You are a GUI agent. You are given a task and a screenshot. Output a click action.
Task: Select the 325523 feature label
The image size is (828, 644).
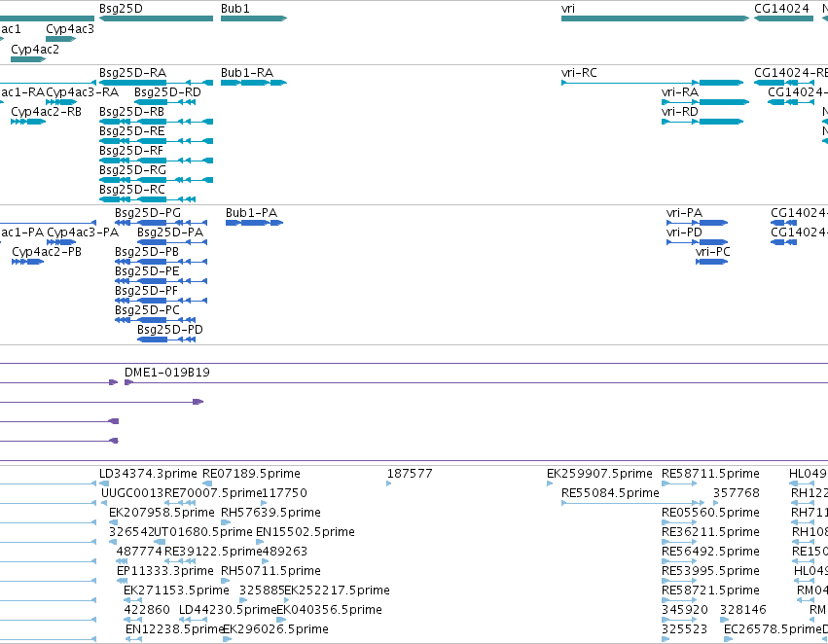(684, 629)
